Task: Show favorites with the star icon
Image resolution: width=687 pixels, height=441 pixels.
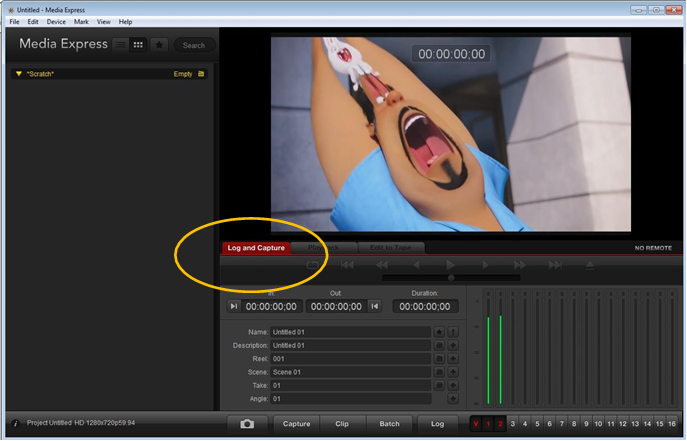Action: click(x=159, y=45)
